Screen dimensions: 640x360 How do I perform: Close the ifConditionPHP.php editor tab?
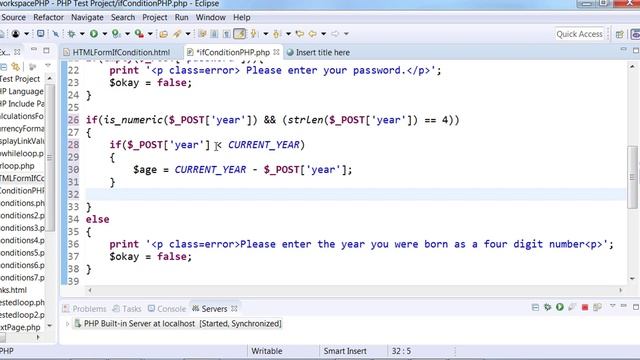click(276, 52)
